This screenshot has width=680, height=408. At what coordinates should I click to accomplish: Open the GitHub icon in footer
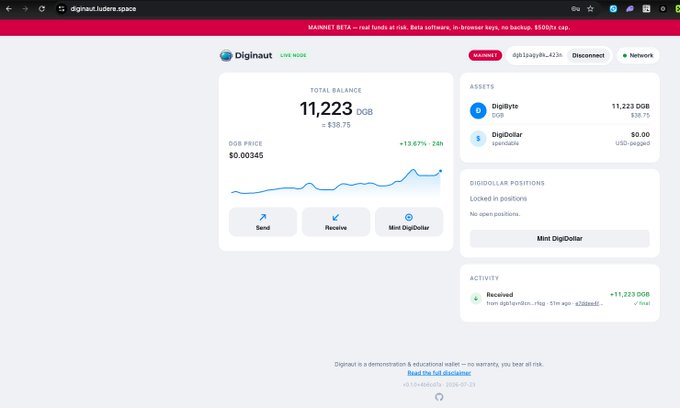pyautogui.click(x=439, y=397)
